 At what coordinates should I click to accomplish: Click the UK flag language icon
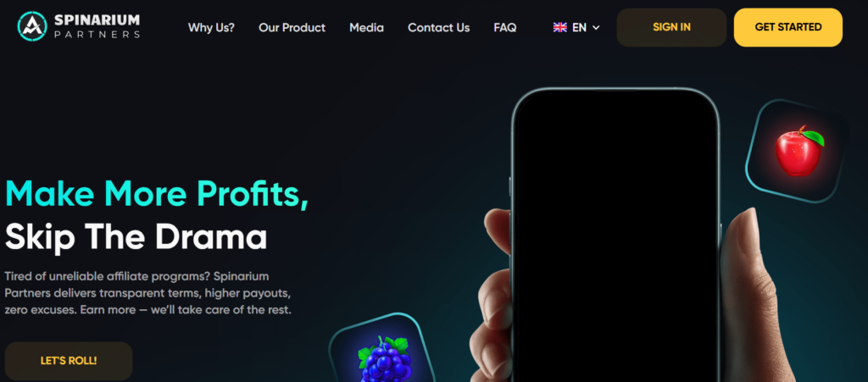coord(559,27)
